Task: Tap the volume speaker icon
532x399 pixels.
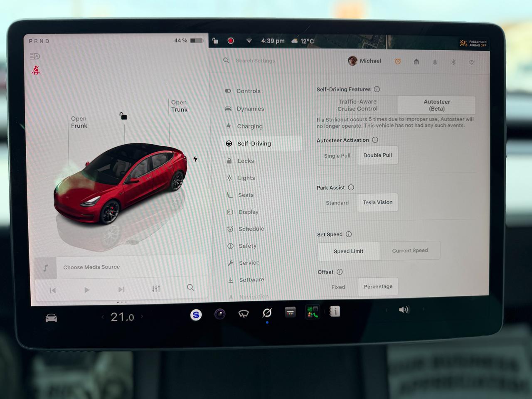Action: point(404,310)
